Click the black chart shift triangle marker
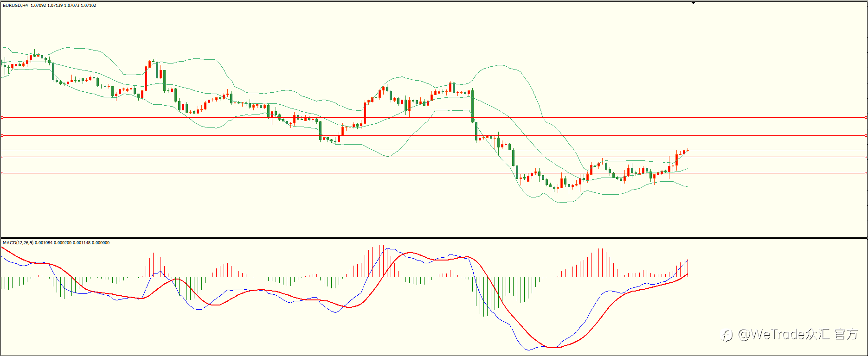The width and height of the screenshot is (868, 356). click(693, 3)
